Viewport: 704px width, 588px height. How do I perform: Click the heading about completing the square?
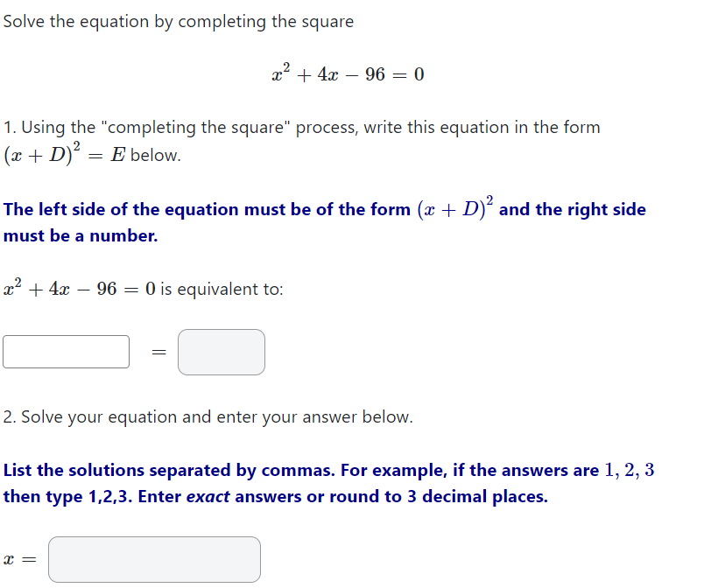178,21
